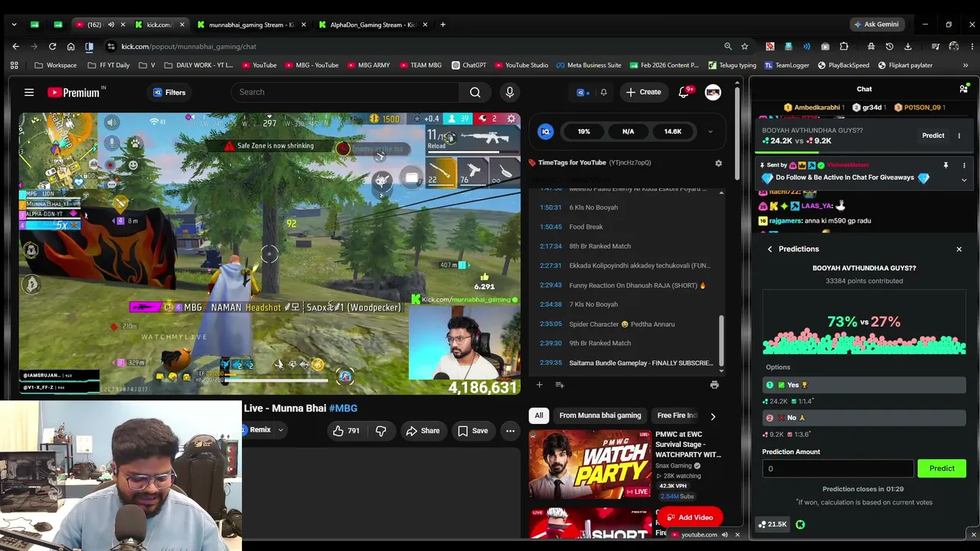
Task: Select the All filter chip
Action: [539, 416]
